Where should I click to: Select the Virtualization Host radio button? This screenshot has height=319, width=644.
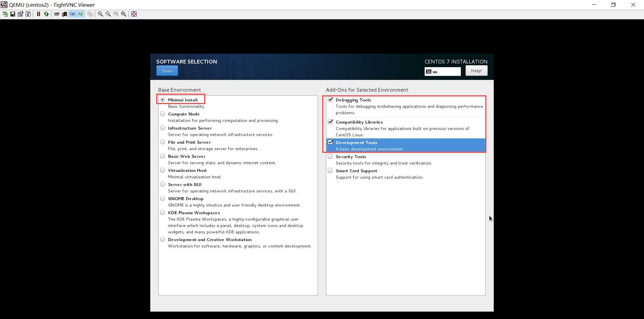click(163, 170)
